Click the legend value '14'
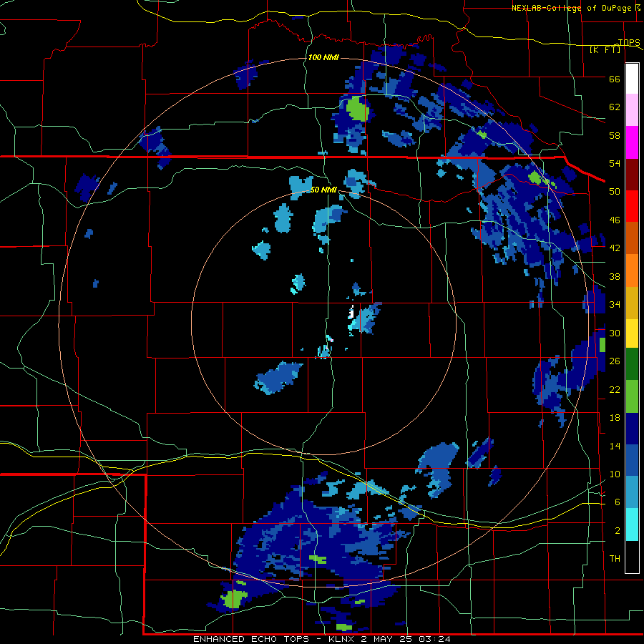This screenshot has height=644, width=644. [615, 446]
